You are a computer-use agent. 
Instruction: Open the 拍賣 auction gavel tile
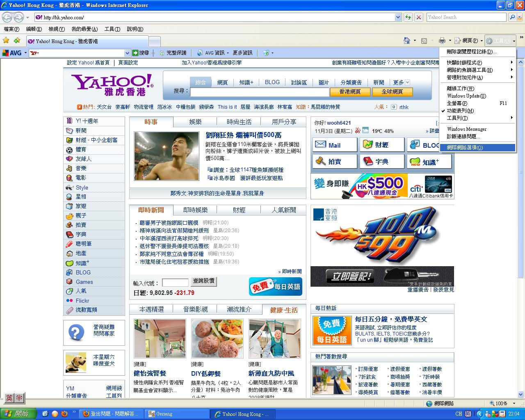(x=335, y=161)
